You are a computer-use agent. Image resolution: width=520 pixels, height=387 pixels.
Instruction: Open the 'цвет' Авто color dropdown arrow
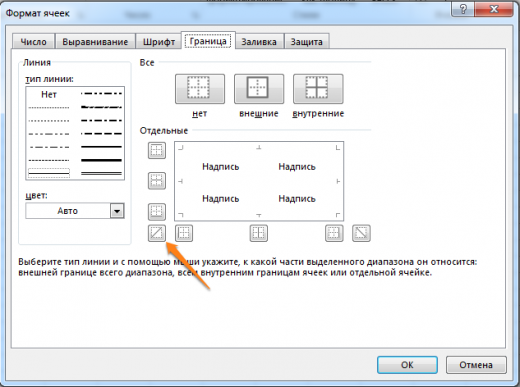[x=117, y=211]
